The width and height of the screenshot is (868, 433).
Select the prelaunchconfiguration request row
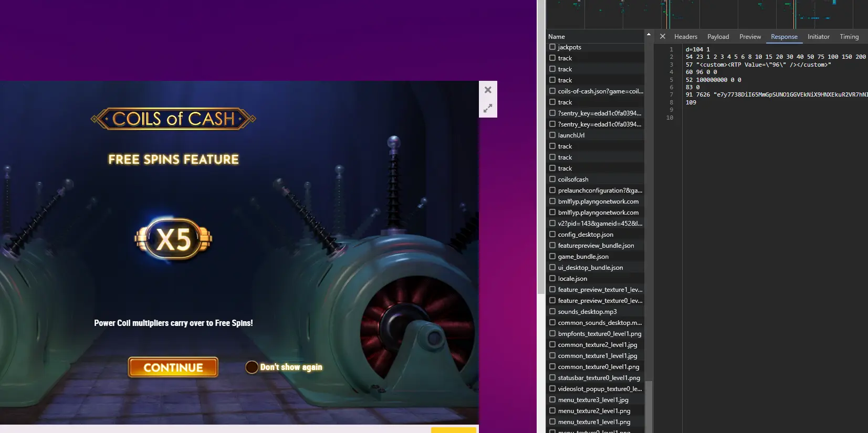click(x=595, y=191)
